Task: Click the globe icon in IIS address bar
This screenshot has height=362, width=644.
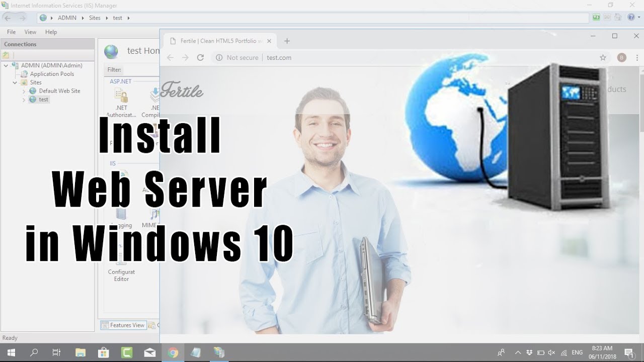Action: (x=43, y=18)
